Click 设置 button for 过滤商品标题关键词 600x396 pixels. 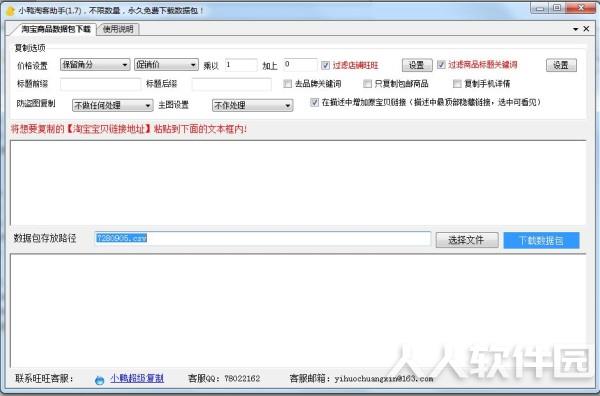pyautogui.click(x=561, y=65)
